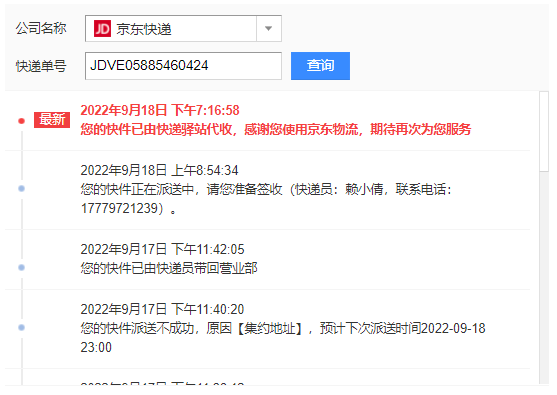Click the 23:00 next delivery time text
Screen dimensions: 557x395
(x=96, y=347)
